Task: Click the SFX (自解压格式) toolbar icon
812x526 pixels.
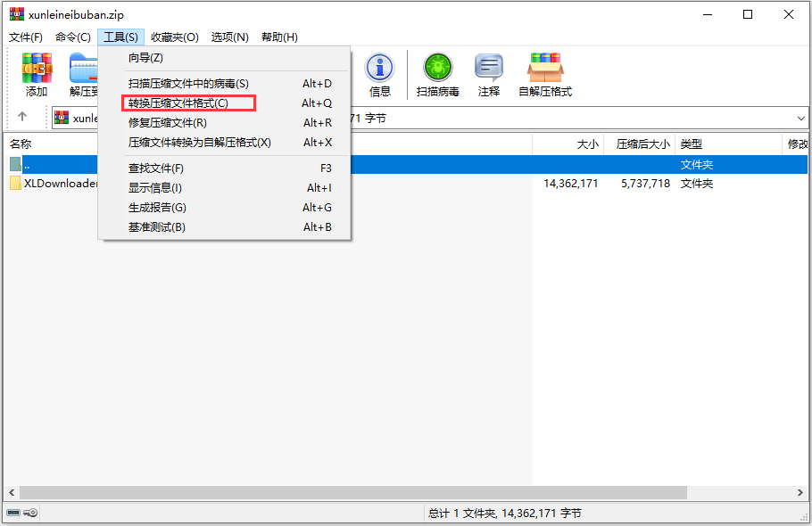Action: (545, 67)
